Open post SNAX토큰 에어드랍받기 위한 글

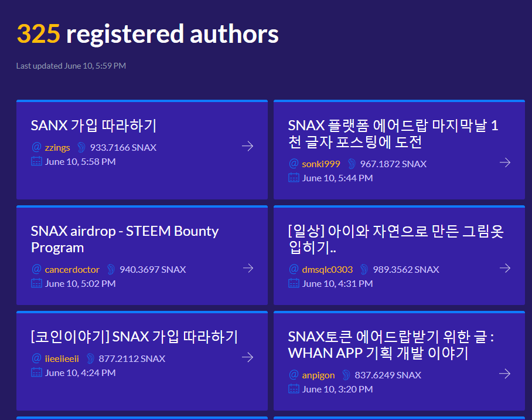(x=391, y=346)
